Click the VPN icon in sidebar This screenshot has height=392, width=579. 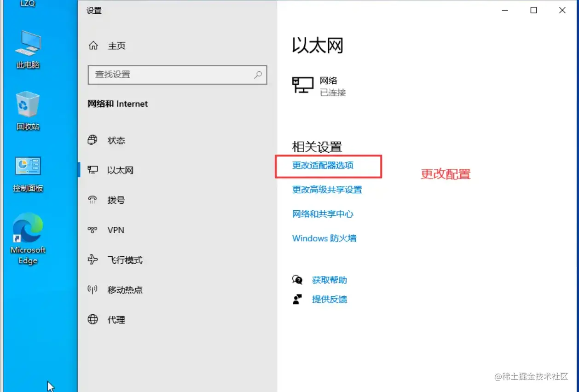[x=93, y=230]
